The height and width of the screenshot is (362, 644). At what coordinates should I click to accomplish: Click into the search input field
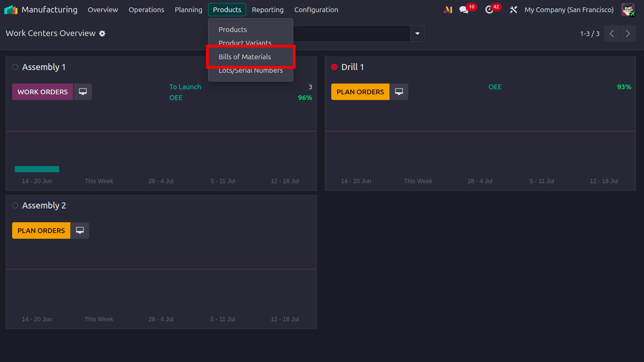351,34
